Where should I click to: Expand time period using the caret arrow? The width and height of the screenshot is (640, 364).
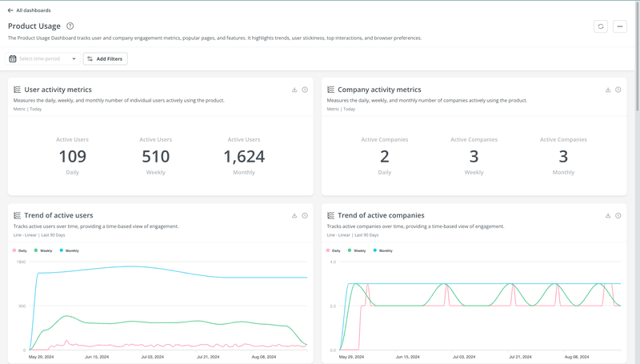(x=74, y=59)
